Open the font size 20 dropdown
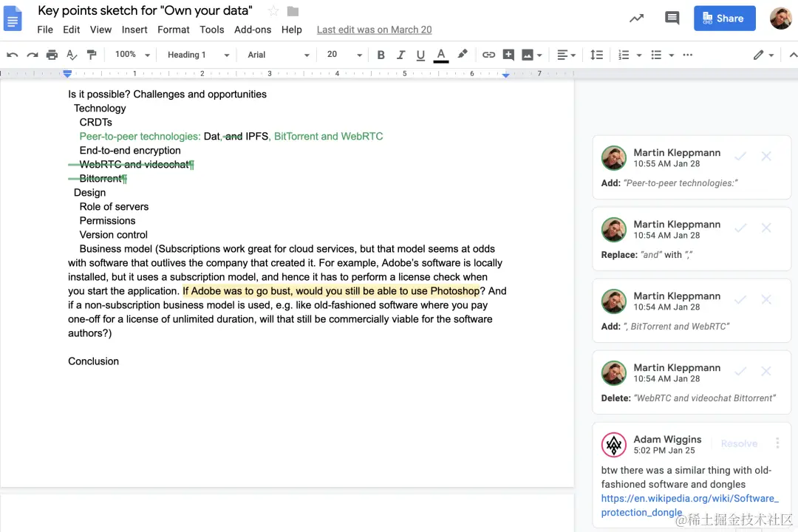This screenshot has height=532, width=798. click(344, 55)
